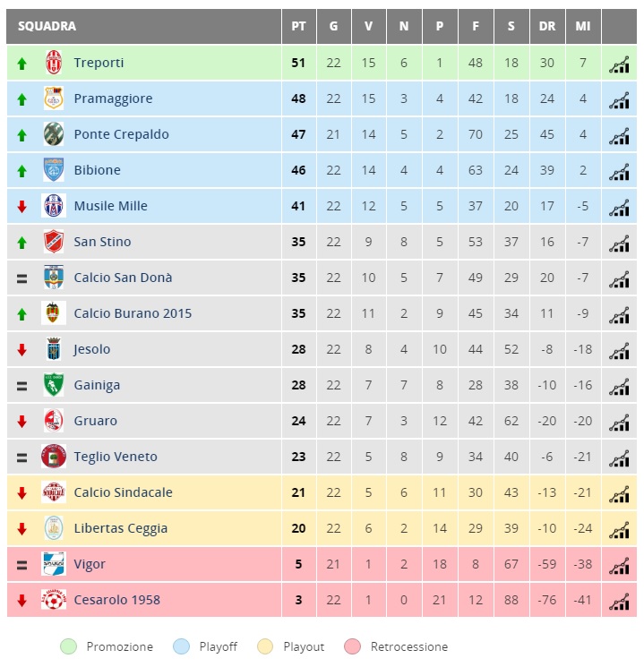Screen dimensions: 644x667
Task: Click the green up arrow beside Pramaggiore
Action: coord(21,99)
